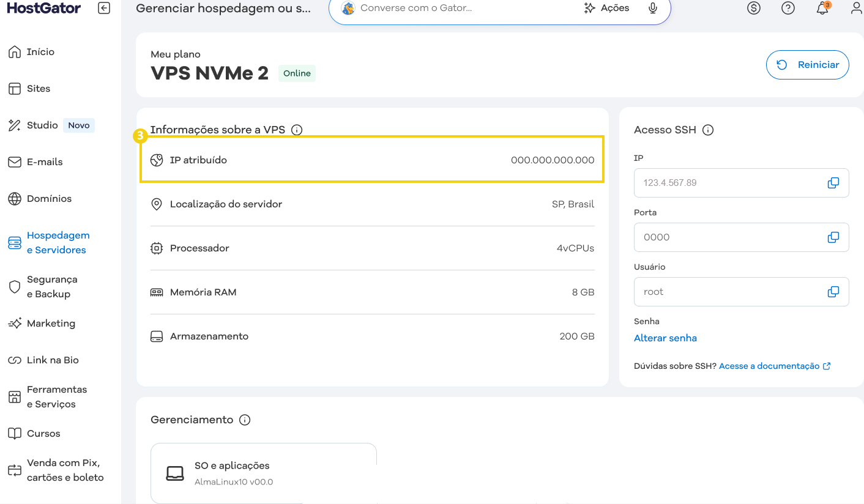This screenshot has width=864, height=504.
Task: Open Domínios from the sidebar
Action: click(x=48, y=198)
